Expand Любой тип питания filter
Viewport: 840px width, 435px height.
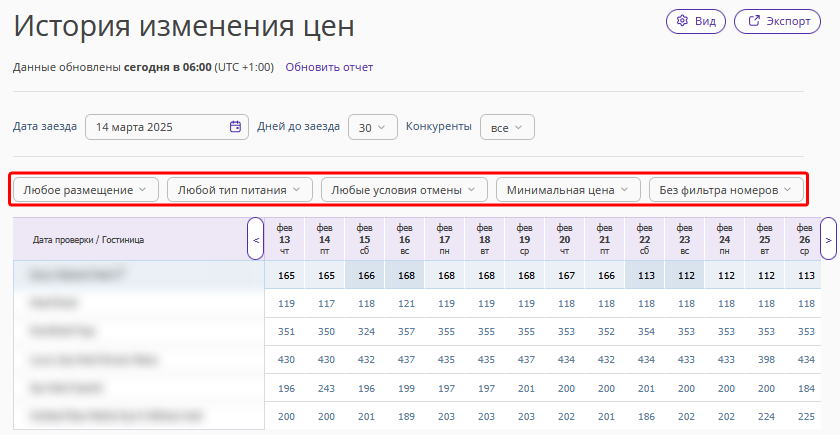(239, 190)
